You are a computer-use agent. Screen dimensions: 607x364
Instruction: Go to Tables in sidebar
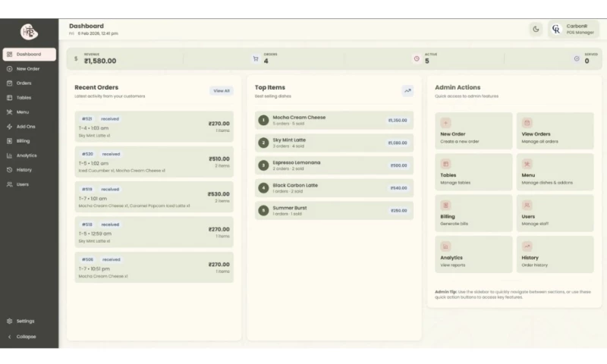30,98
